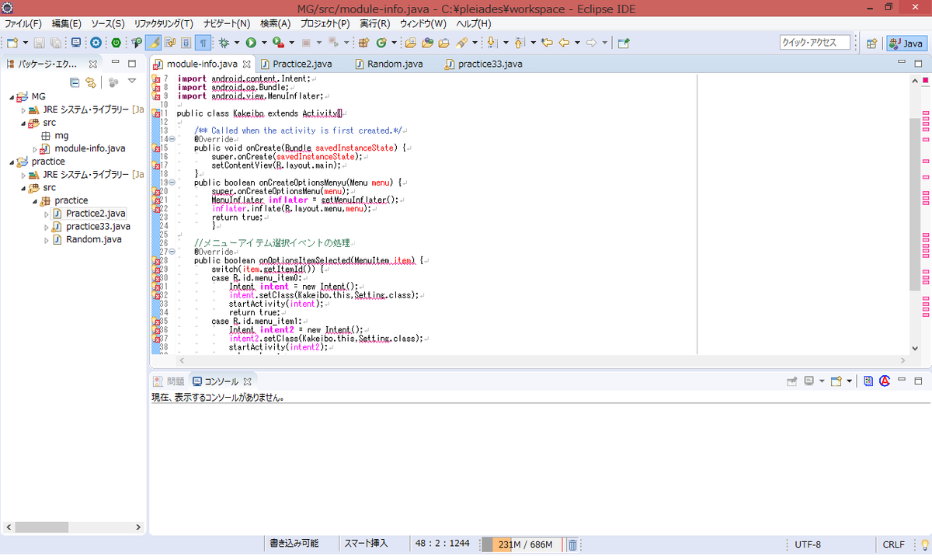
Task: Expand Random.java tree node
Action: 47,240
